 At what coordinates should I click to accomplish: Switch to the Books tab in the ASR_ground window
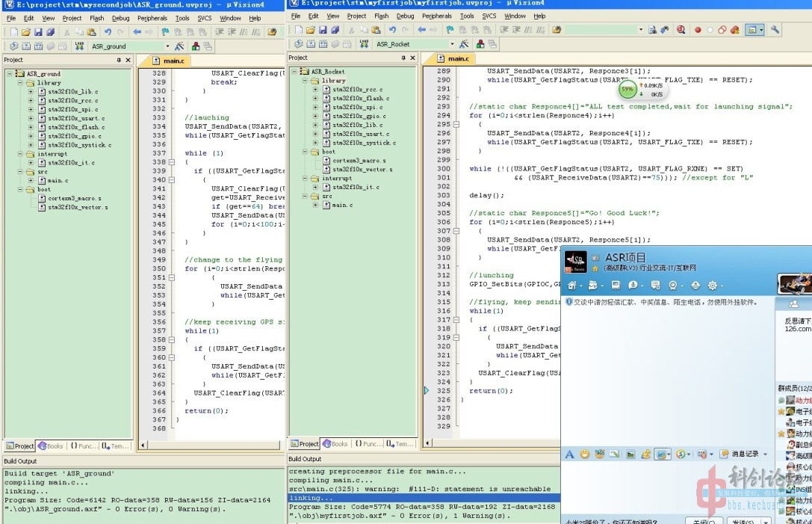click(x=51, y=446)
